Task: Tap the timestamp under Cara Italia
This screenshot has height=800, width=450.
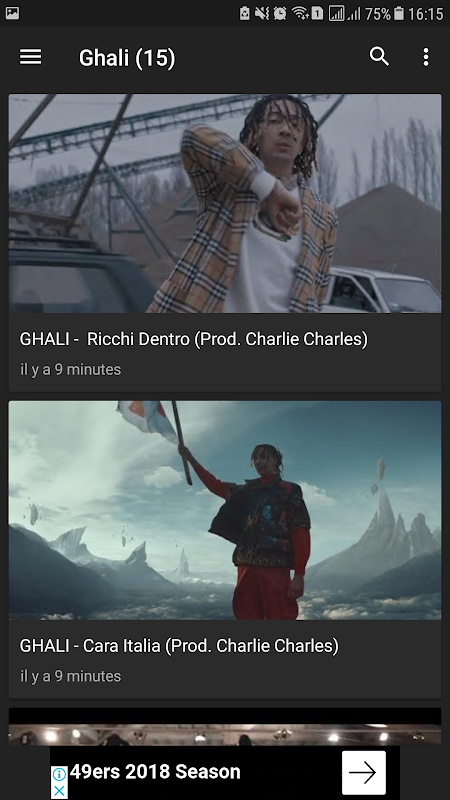Action: click(x=70, y=676)
